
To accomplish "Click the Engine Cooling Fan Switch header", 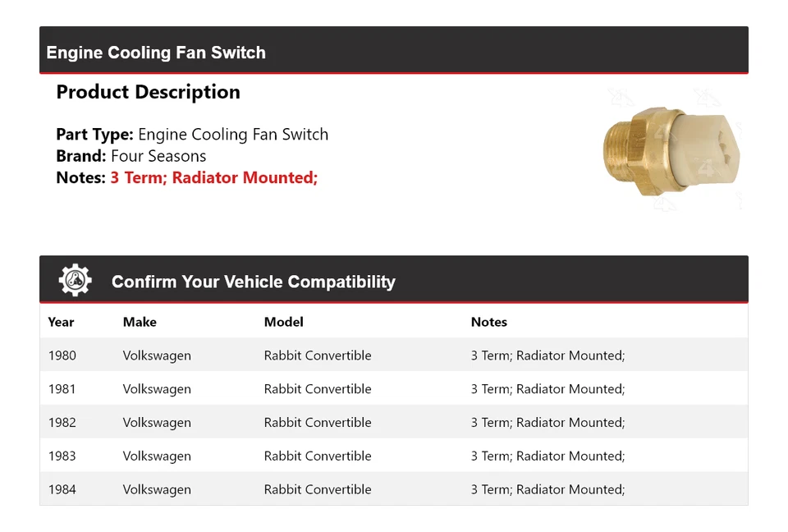I will [x=156, y=53].
